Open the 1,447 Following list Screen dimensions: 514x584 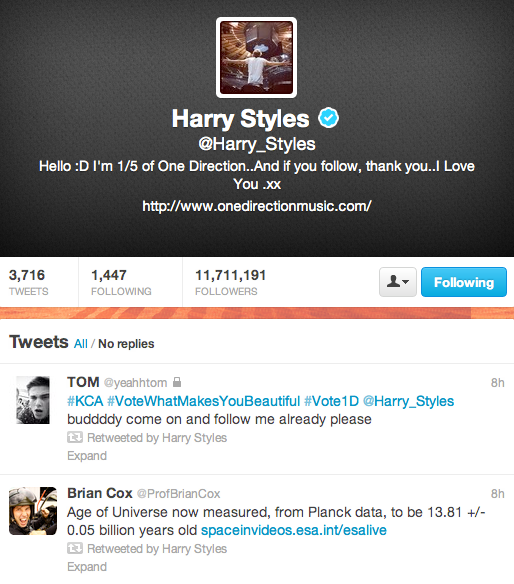tap(121, 282)
